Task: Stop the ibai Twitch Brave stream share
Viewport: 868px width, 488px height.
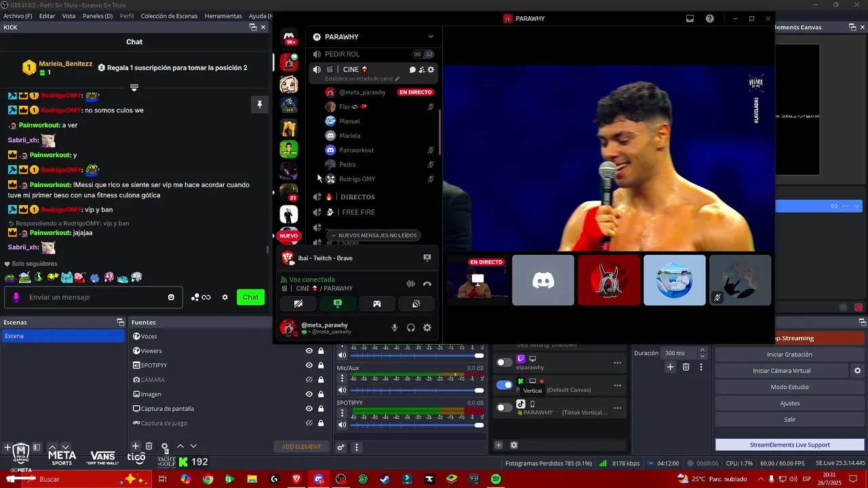Action: (427, 258)
